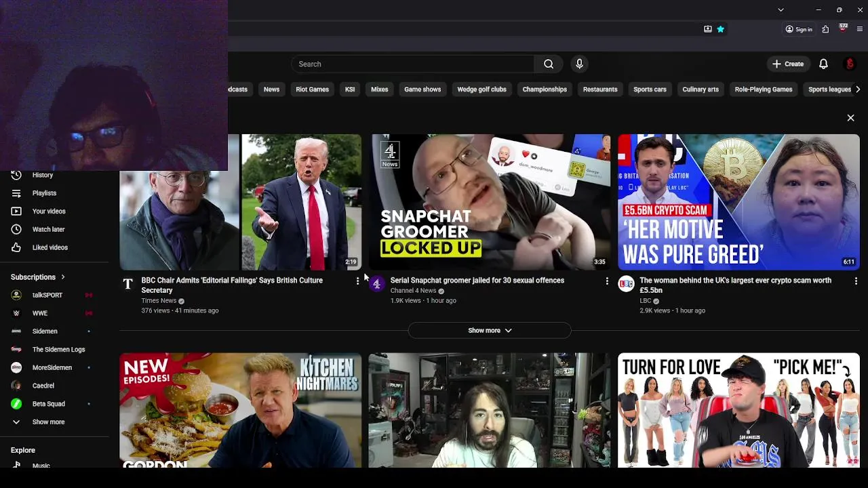The height and width of the screenshot is (488, 868).
Task: Open notifications bell icon
Action: point(823,64)
